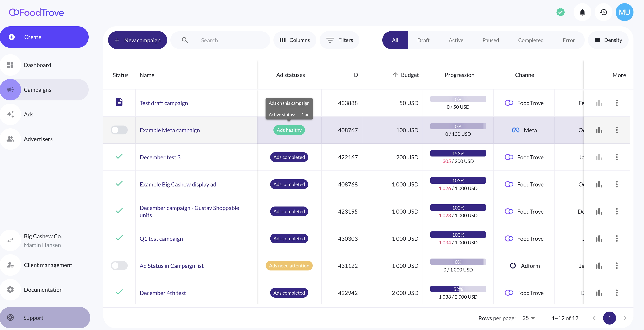
Task: Click the campaign Search field
Action: pyautogui.click(x=225, y=40)
